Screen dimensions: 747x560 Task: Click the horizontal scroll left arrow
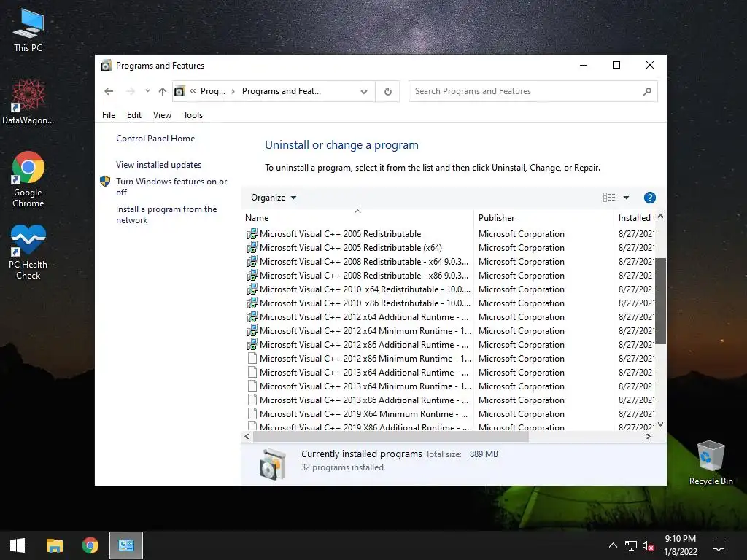(247, 436)
